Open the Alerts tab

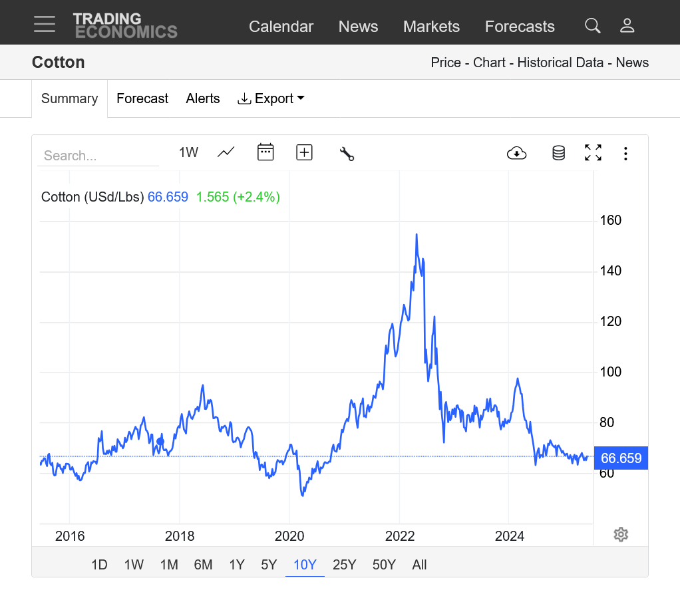pos(202,98)
